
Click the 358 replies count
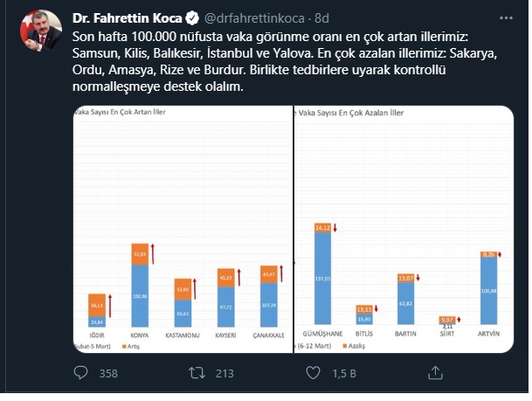[x=108, y=374]
